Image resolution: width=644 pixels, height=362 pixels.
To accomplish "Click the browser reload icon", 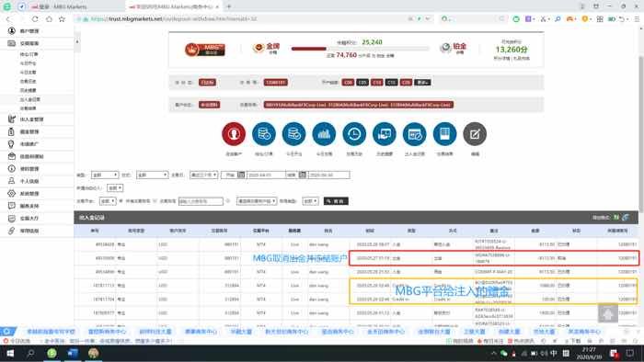I will pos(35,19).
